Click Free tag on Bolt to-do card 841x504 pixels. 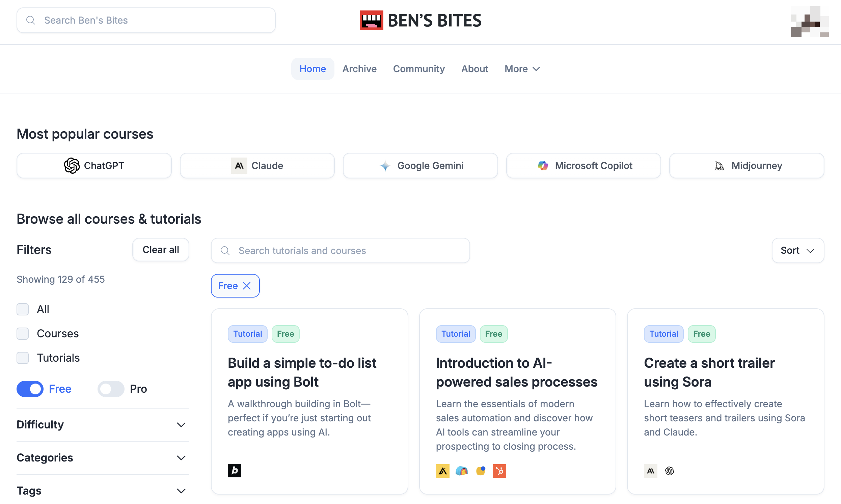click(x=285, y=334)
